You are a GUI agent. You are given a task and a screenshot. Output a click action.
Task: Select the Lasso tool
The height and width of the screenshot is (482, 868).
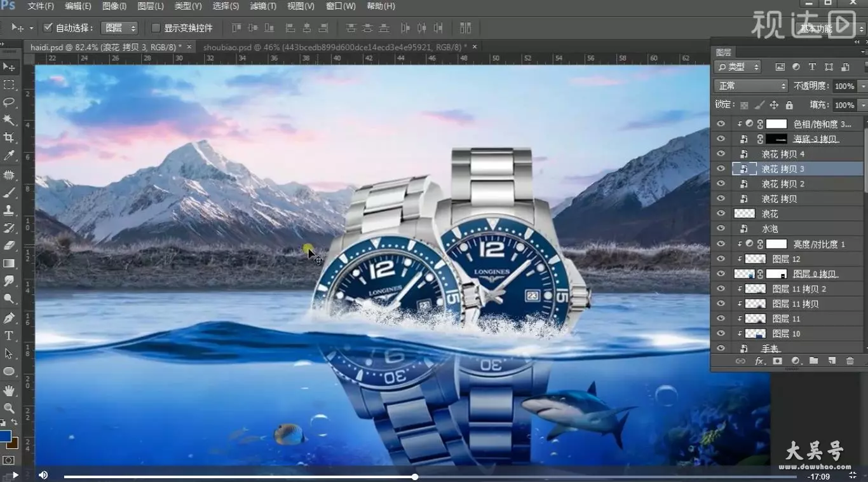click(9, 102)
